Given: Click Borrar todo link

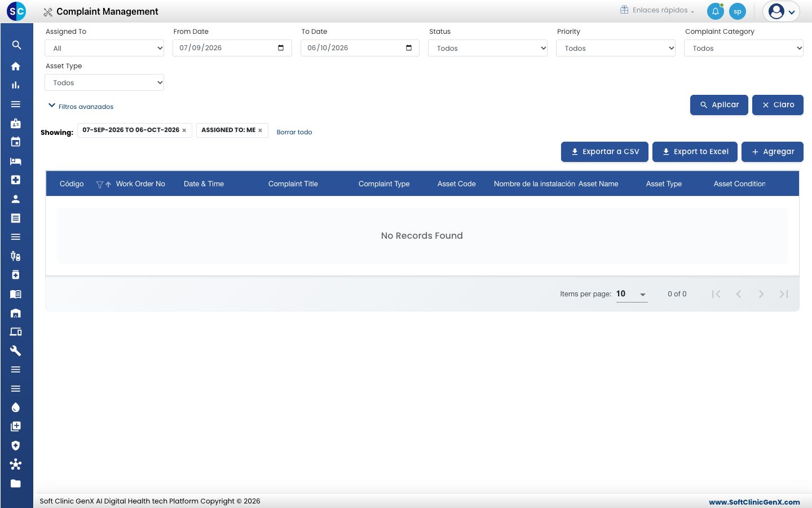Looking at the screenshot, I should [x=294, y=132].
